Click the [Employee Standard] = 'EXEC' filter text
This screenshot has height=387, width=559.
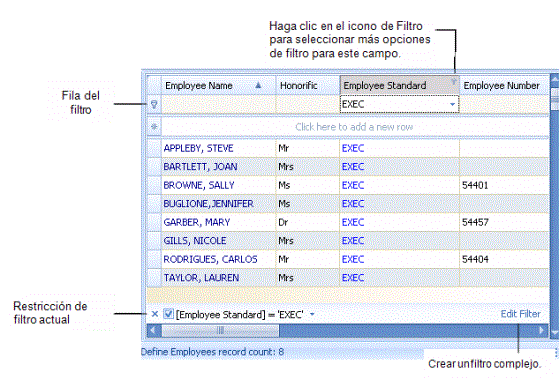click(240, 314)
